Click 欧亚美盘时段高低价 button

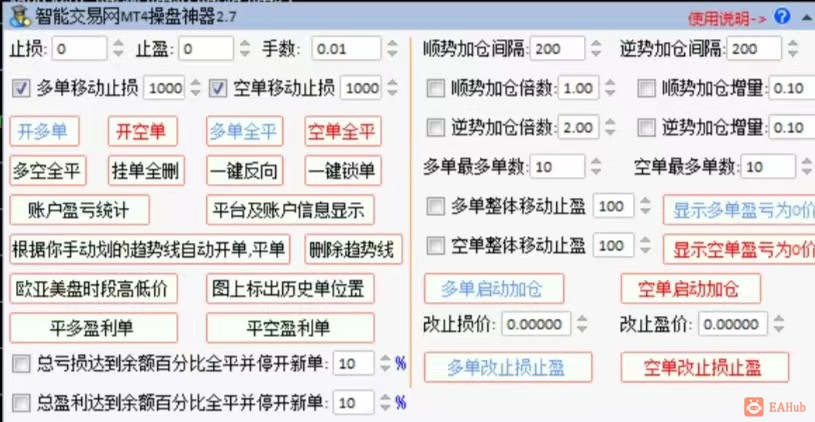point(94,288)
